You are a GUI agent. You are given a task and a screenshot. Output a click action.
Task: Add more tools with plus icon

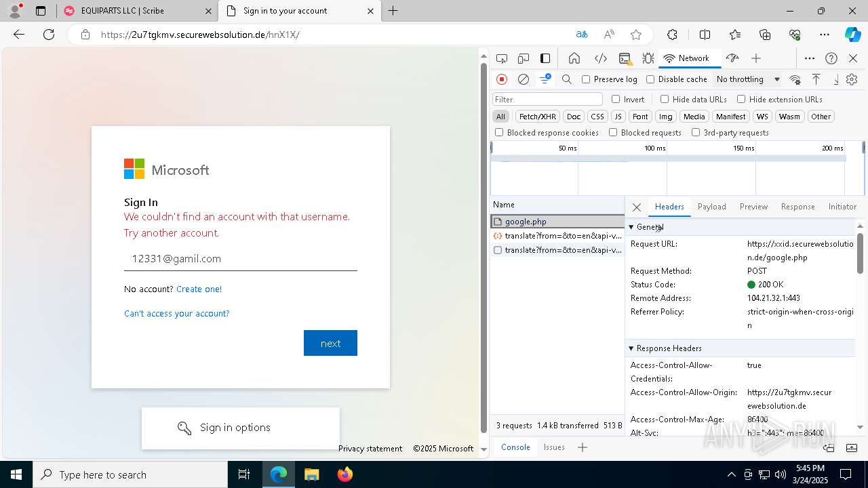[756, 58]
